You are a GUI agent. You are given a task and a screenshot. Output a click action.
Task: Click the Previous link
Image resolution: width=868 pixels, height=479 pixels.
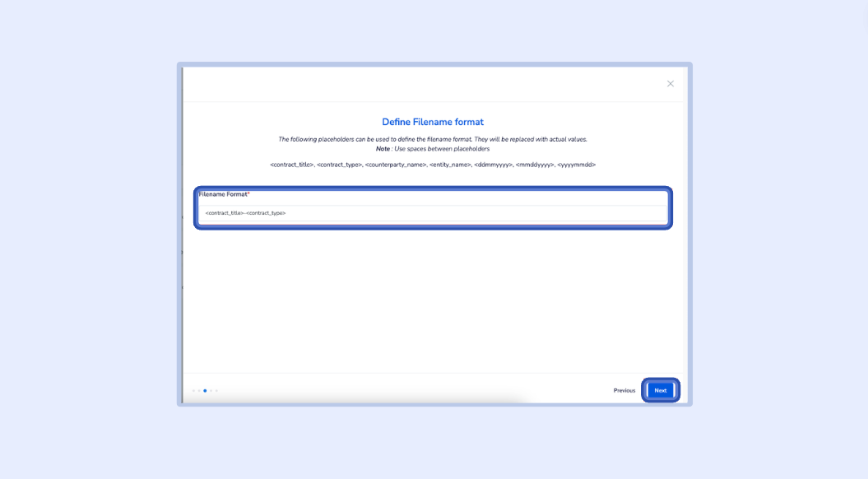(x=624, y=390)
